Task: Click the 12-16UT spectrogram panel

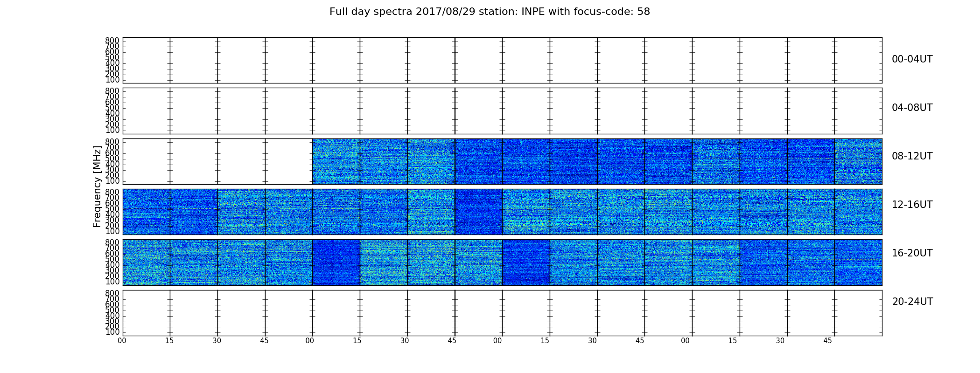Action: [502, 212]
